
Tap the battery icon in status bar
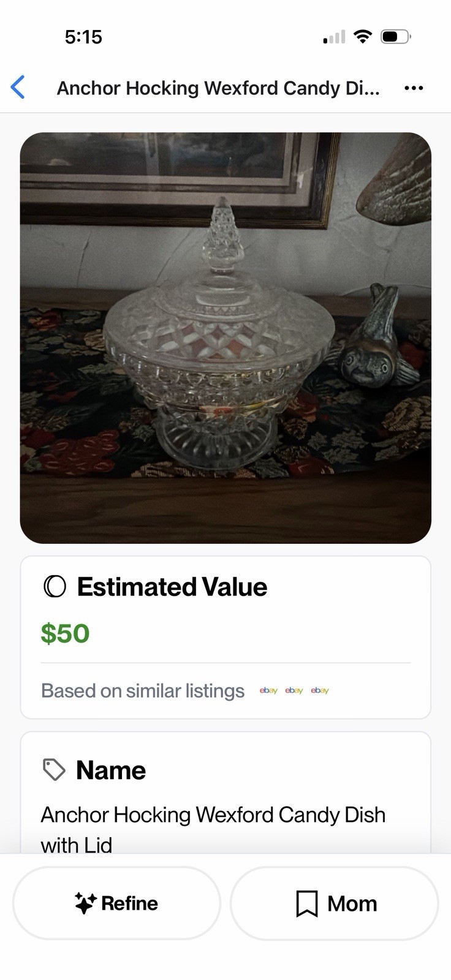(395, 37)
